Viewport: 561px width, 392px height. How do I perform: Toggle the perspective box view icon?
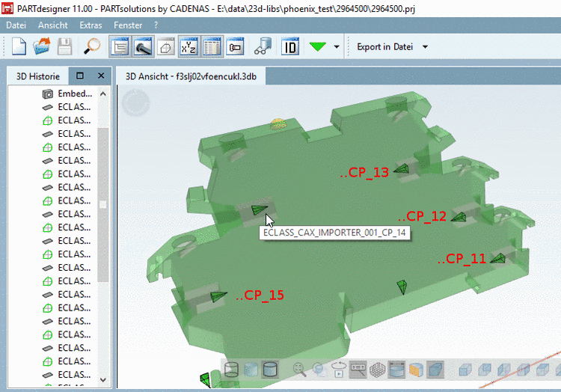[x=435, y=370]
